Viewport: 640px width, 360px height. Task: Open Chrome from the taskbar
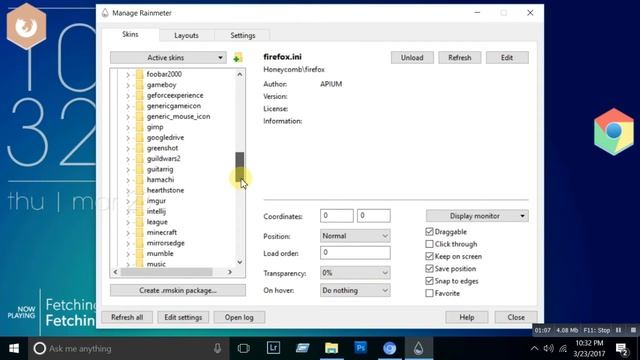pos(389,348)
